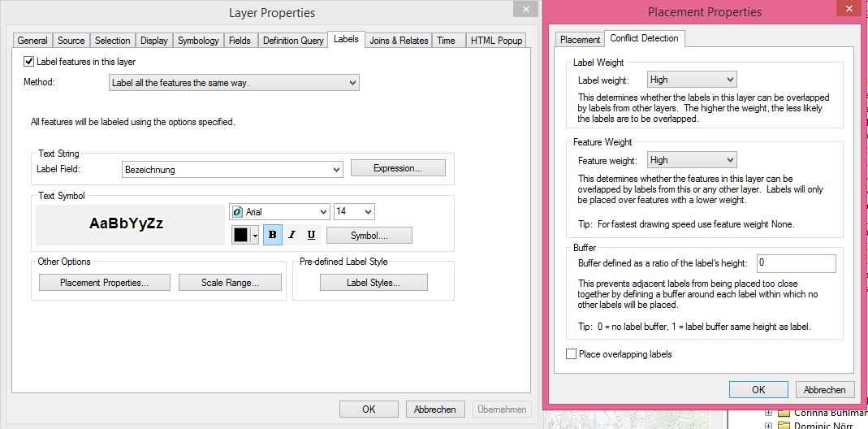The image size is (868, 429).
Task: Open the Label Styles... dialog
Action: (374, 283)
